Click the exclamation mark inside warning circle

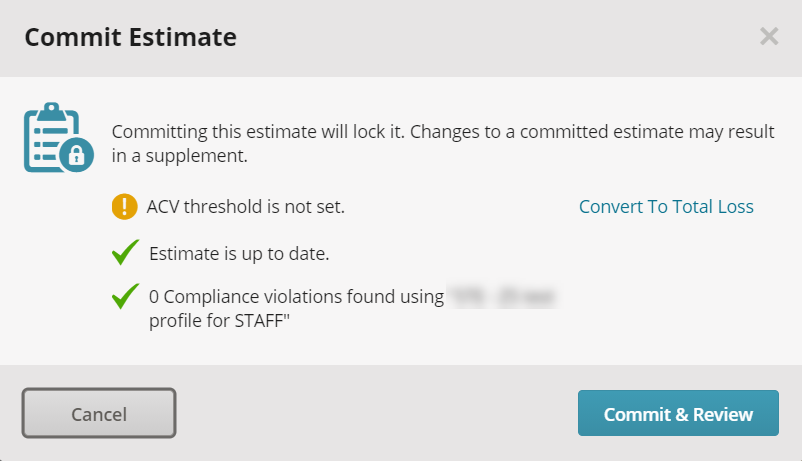pos(125,207)
